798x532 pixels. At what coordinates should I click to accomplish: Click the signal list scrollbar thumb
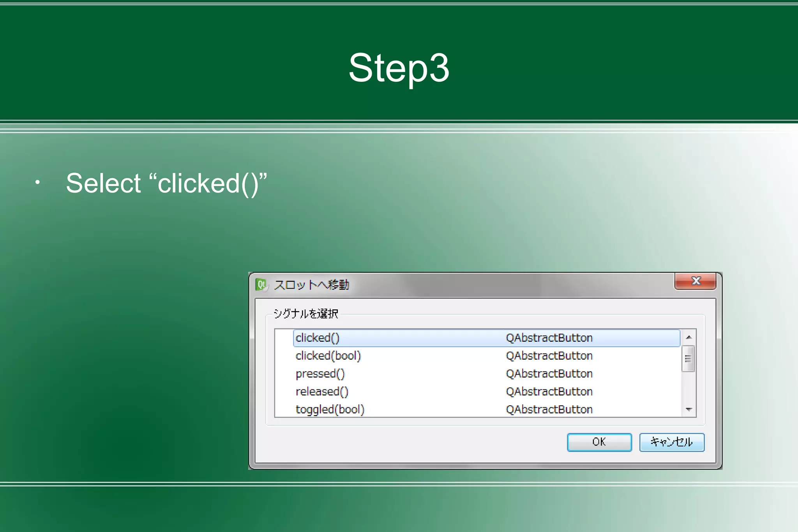click(688, 359)
